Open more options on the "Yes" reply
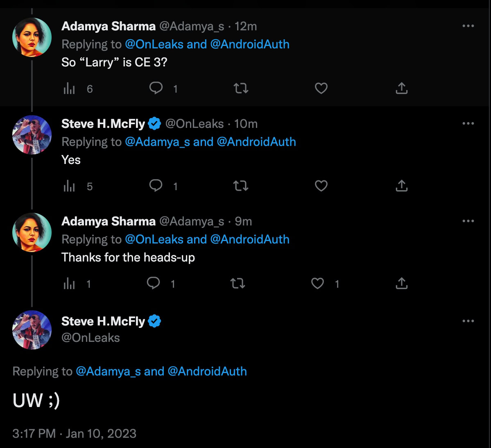The height and width of the screenshot is (448, 491). (x=468, y=123)
